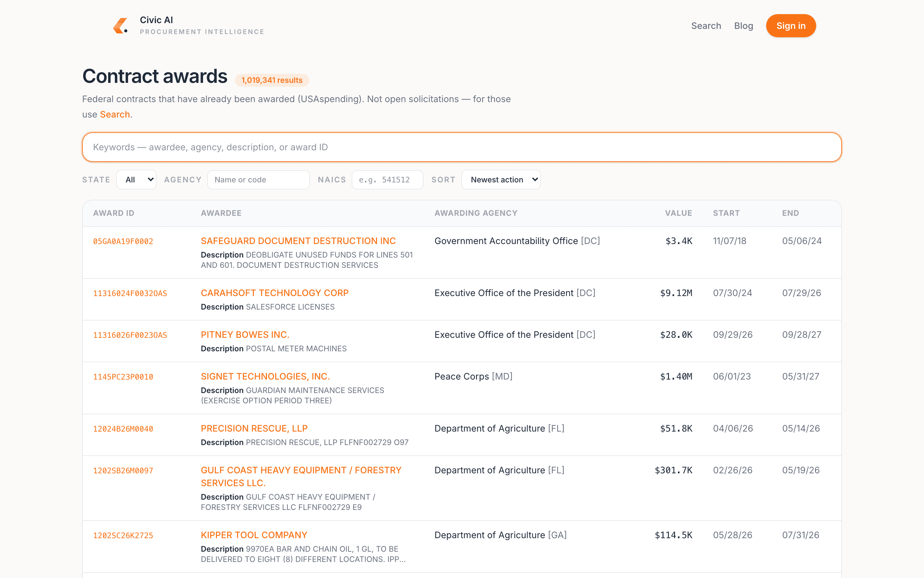Click the $3.4K value cell
Viewport: 924px width, 578px height.
[x=679, y=241]
